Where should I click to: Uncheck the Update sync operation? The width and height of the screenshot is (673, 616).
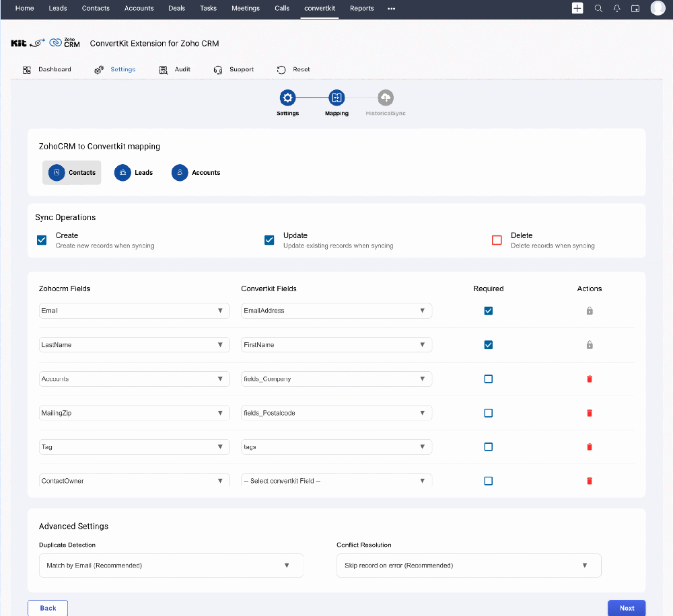(269, 240)
